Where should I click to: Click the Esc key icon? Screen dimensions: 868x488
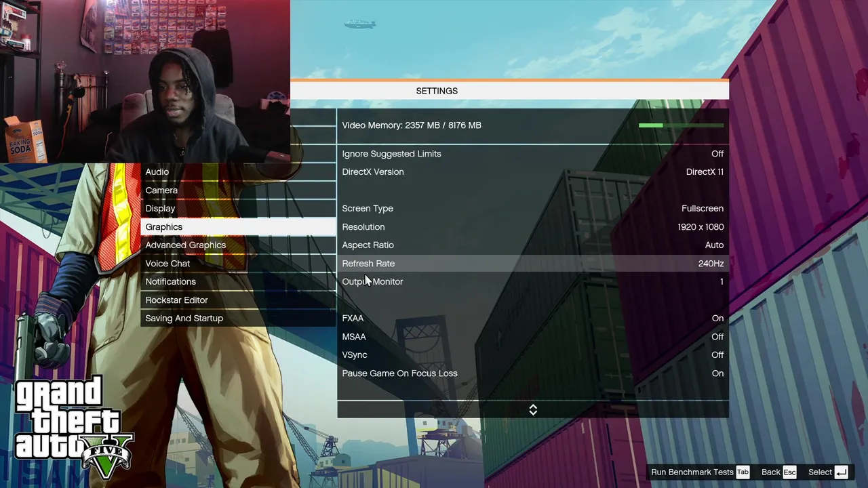[x=789, y=472]
